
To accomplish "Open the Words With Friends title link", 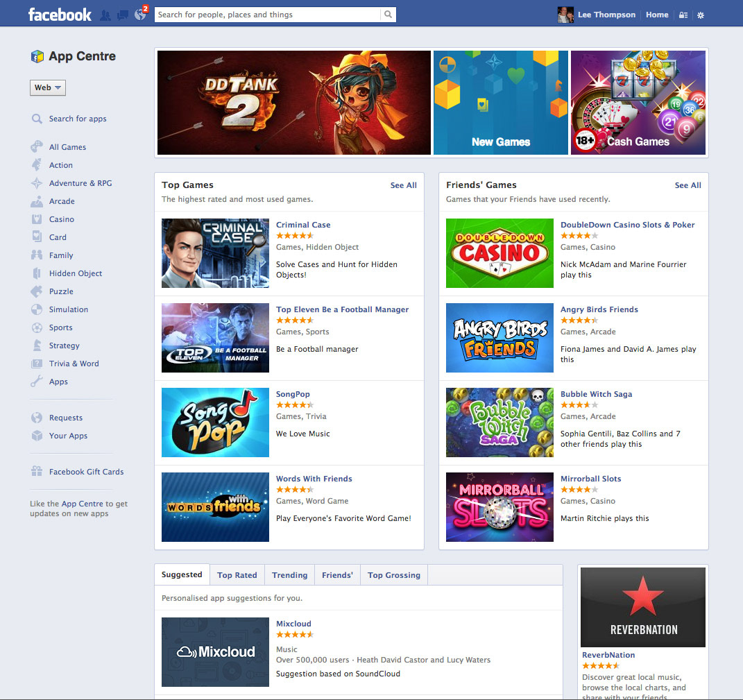I will (x=314, y=479).
